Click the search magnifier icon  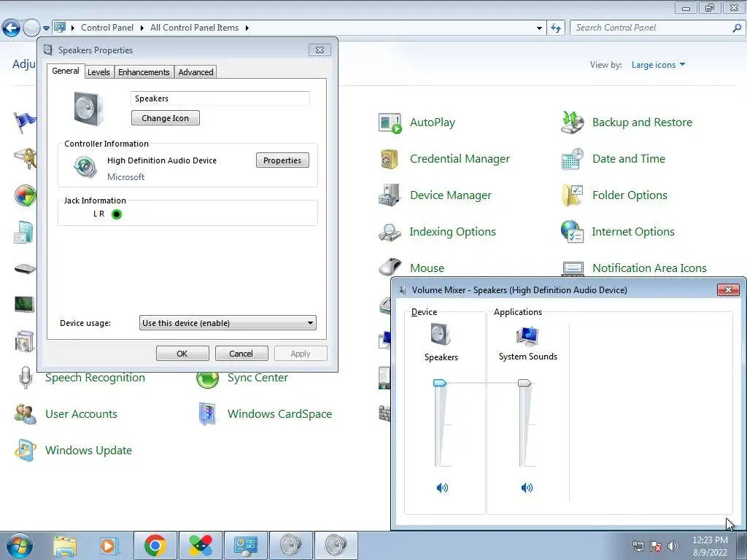point(737,28)
